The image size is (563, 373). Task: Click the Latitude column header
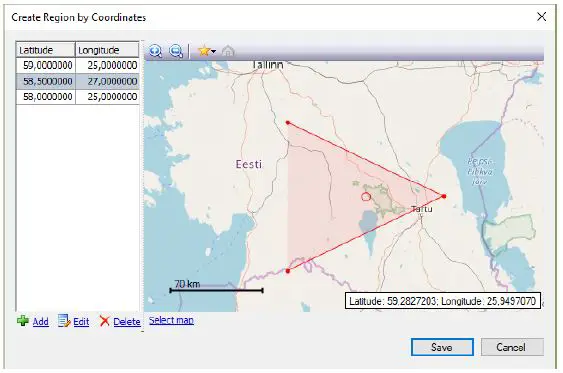46,50
